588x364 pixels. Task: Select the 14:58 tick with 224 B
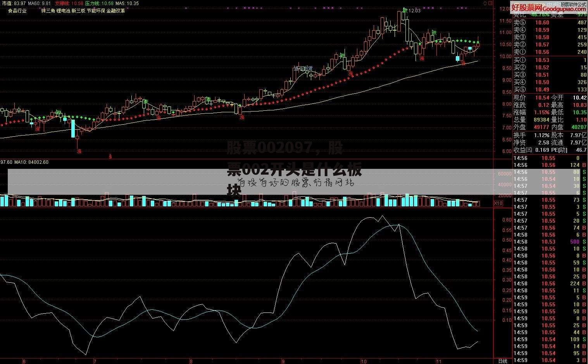coord(550,283)
